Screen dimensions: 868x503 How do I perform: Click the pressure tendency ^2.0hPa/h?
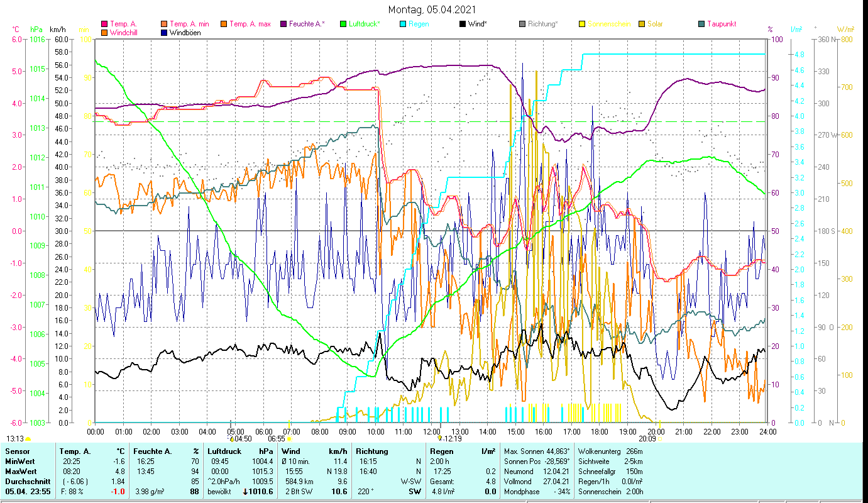pyautogui.click(x=224, y=481)
